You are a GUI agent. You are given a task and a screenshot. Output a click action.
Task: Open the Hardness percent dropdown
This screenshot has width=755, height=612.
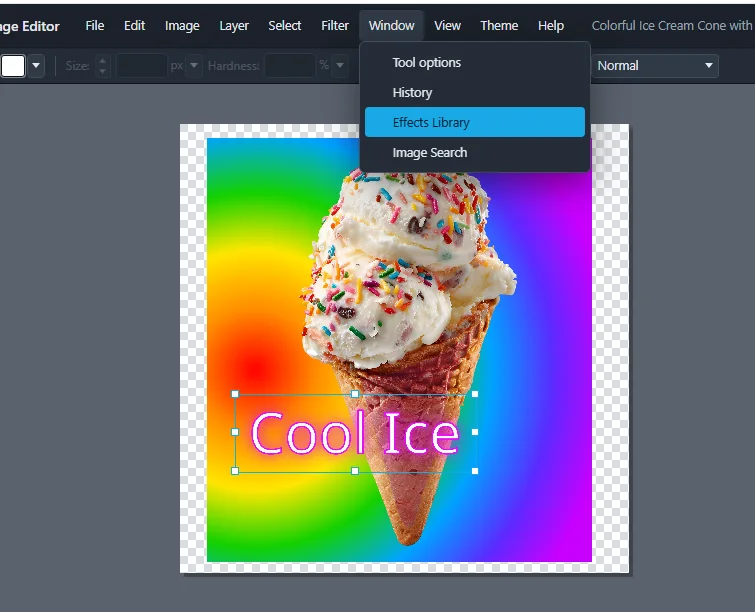(340, 65)
